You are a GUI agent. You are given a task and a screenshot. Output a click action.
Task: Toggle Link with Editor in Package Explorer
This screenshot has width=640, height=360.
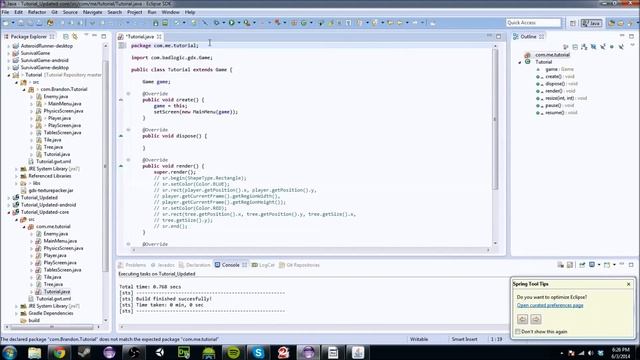pyautogui.click(x=75, y=37)
